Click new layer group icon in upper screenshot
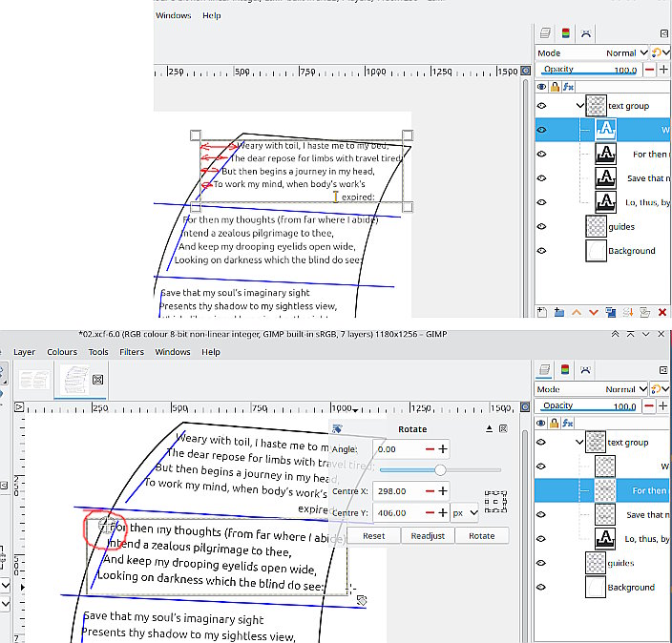The width and height of the screenshot is (672, 643). [x=558, y=312]
